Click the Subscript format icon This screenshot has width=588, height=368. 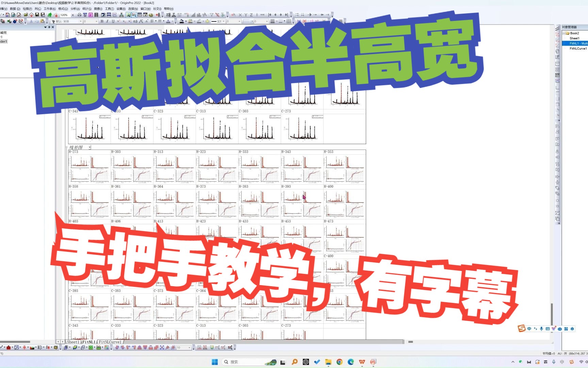point(124,21)
